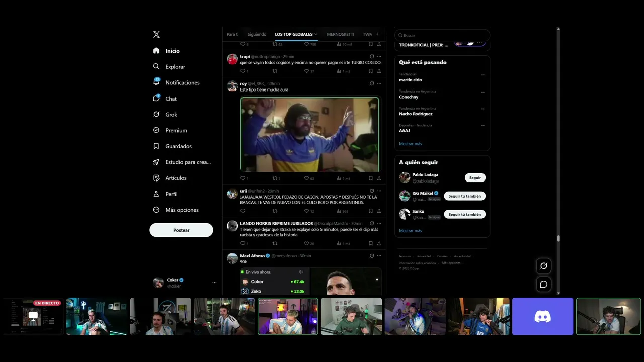
Task: Like roy's 'Este tipo tiene mucha aura' post
Action: pos(306,178)
